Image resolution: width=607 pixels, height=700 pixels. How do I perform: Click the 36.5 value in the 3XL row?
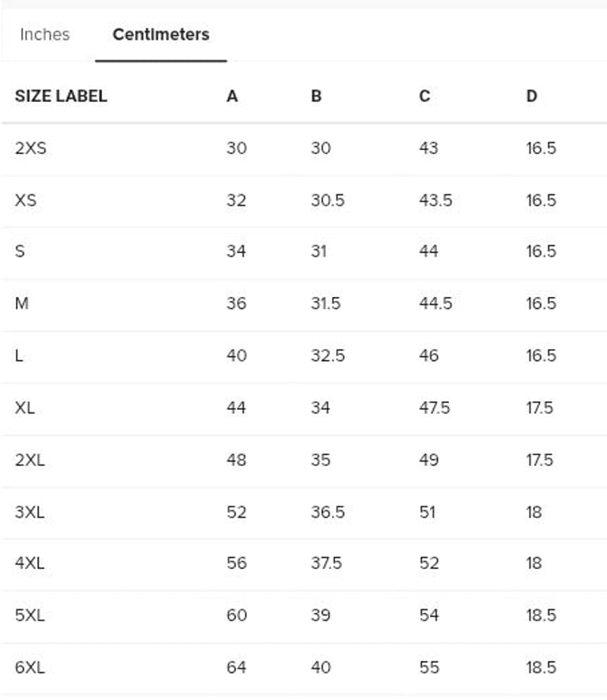coord(327,512)
